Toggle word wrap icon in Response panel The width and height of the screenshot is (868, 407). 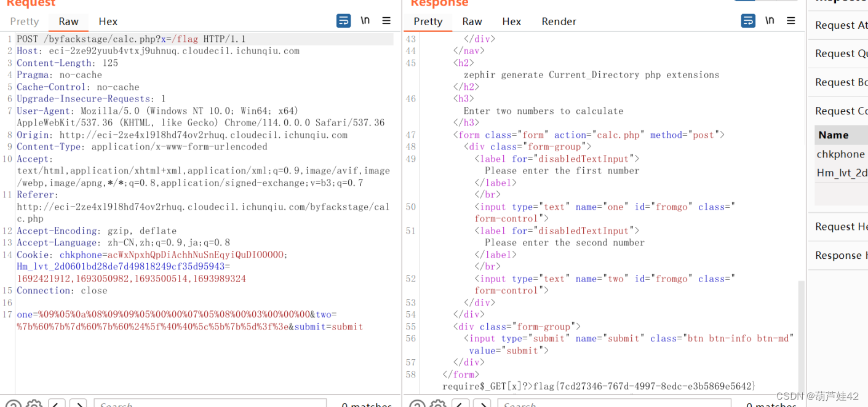point(748,21)
